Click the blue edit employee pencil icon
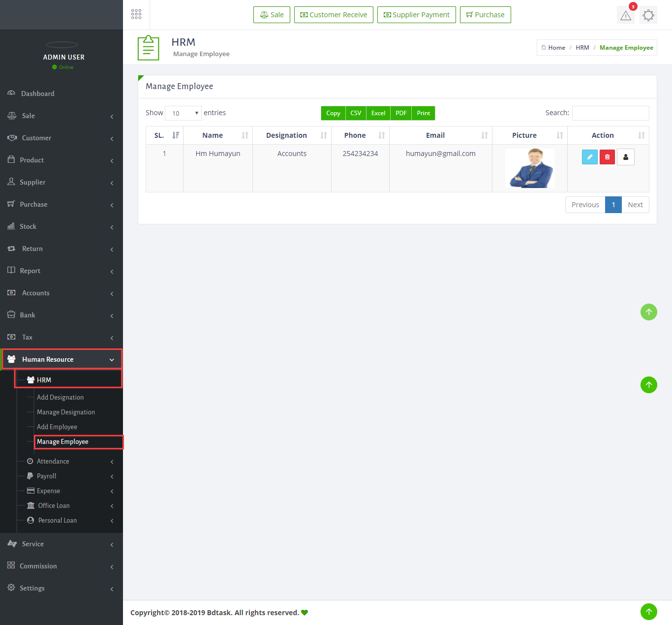The width and height of the screenshot is (672, 625). click(589, 157)
